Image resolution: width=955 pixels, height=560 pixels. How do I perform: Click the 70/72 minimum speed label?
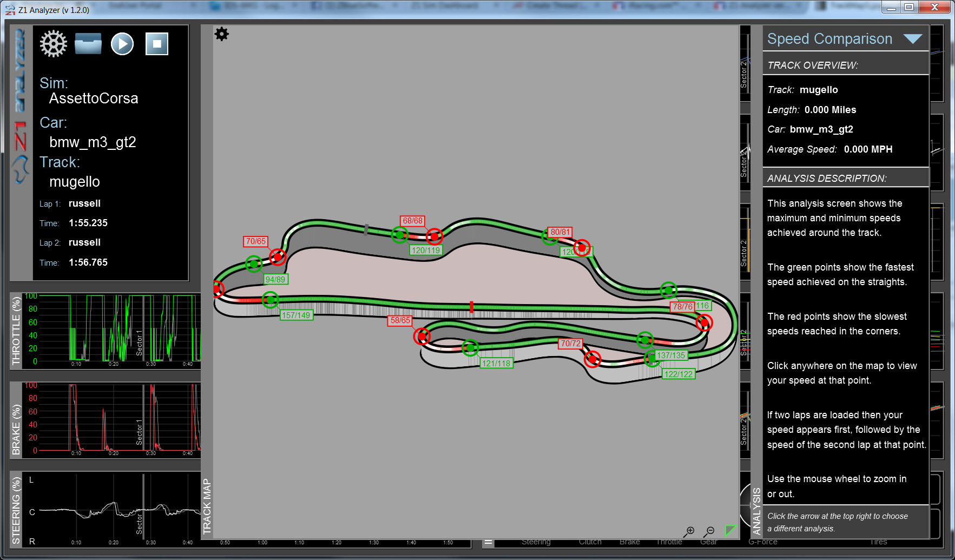point(570,343)
